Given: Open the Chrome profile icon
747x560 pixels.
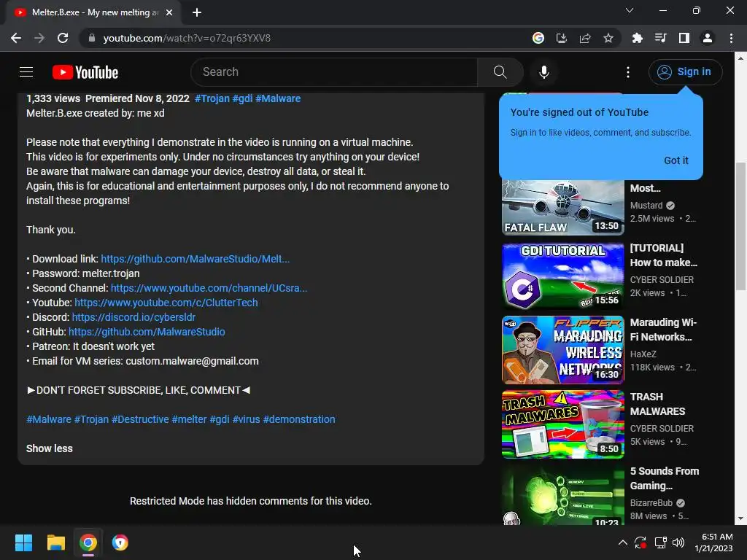Looking at the screenshot, I should 708,38.
